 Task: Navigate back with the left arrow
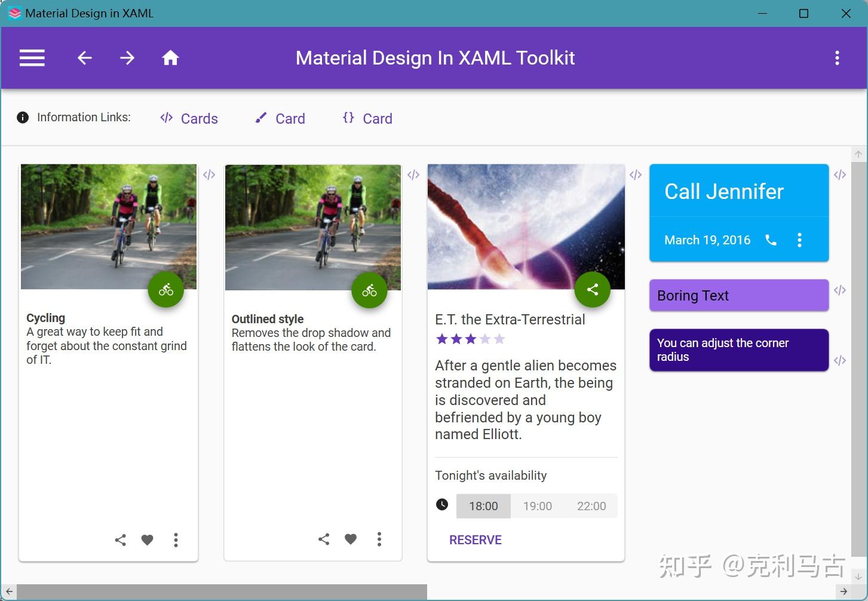(x=84, y=57)
